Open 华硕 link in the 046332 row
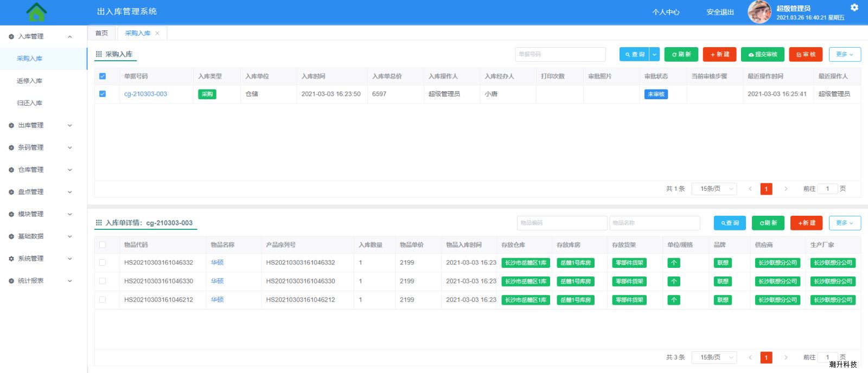 point(217,262)
